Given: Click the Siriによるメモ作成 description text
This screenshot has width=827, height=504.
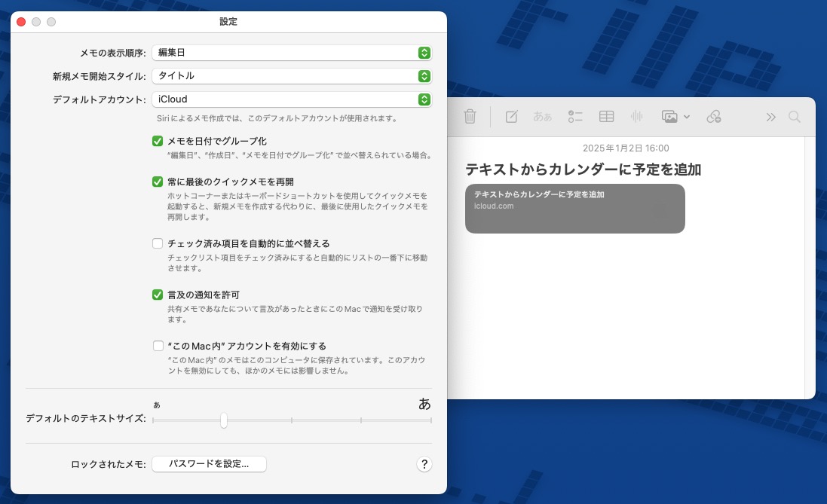Looking at the screenshot, I should click(x=277, y=118).
